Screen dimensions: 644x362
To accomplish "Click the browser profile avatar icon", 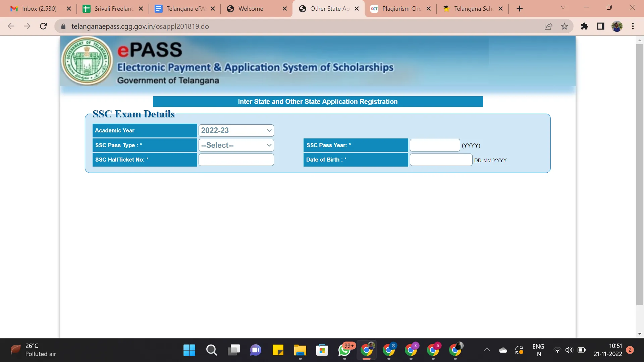I will click(x=617, y=26).
